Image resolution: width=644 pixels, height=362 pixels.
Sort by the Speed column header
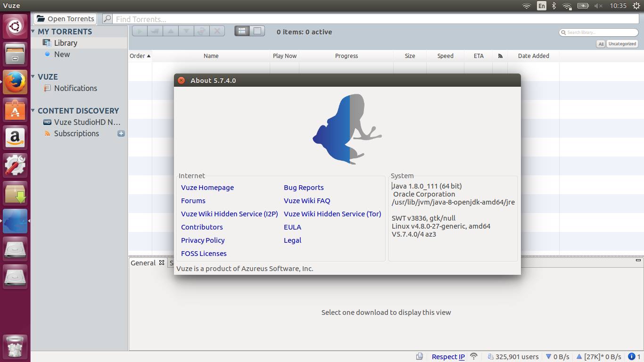pos(446,56)
